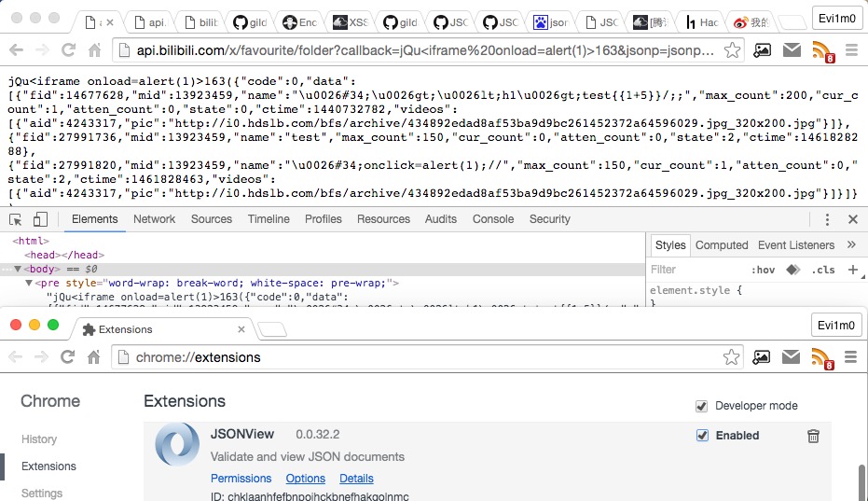This screenshot has height=501, width=868.
Task: Open Chrome menu in bilibili window
Action: click(x=851, y=50)
